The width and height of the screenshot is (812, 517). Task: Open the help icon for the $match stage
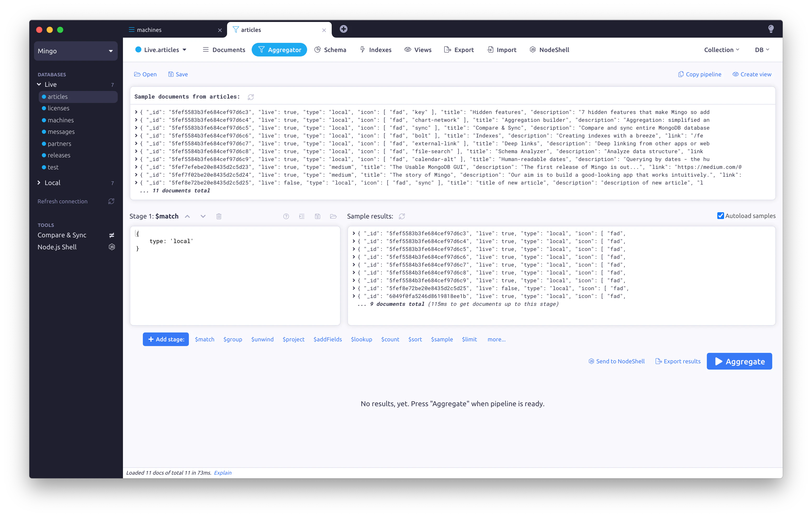click(x=286, y=216)
